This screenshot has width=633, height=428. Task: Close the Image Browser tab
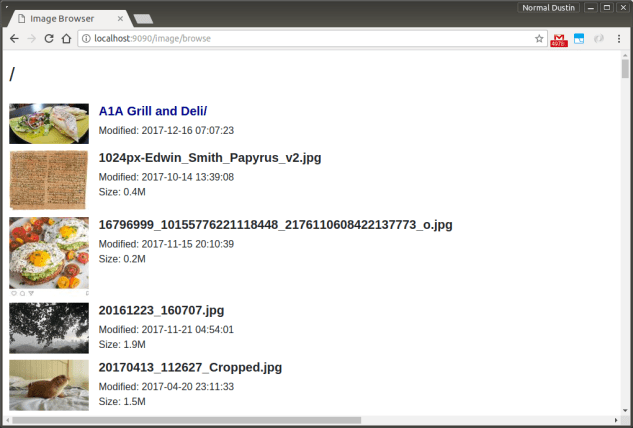[x=120, y=17]
